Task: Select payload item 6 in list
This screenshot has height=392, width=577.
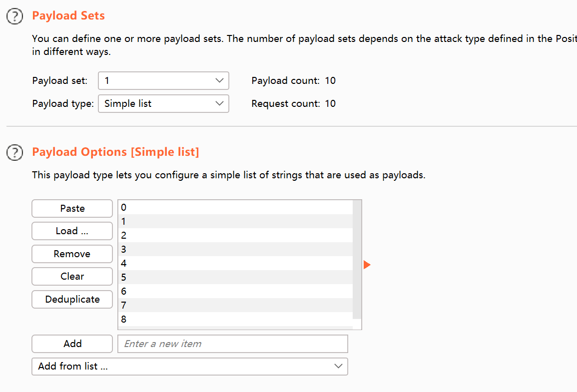Action: (x=235, y=291)
